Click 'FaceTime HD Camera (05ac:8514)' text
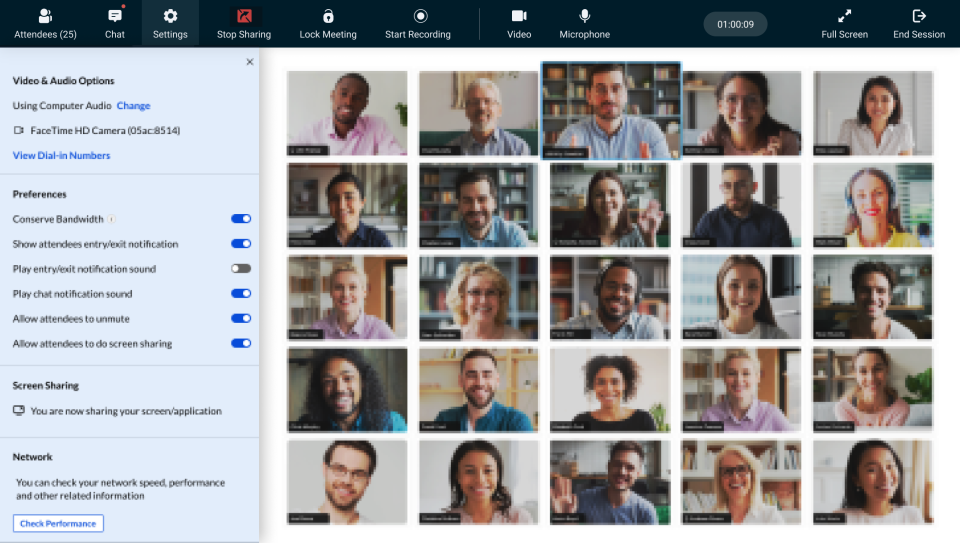The width and height of the screenshot is (960, 543). (x=105, y=130)
